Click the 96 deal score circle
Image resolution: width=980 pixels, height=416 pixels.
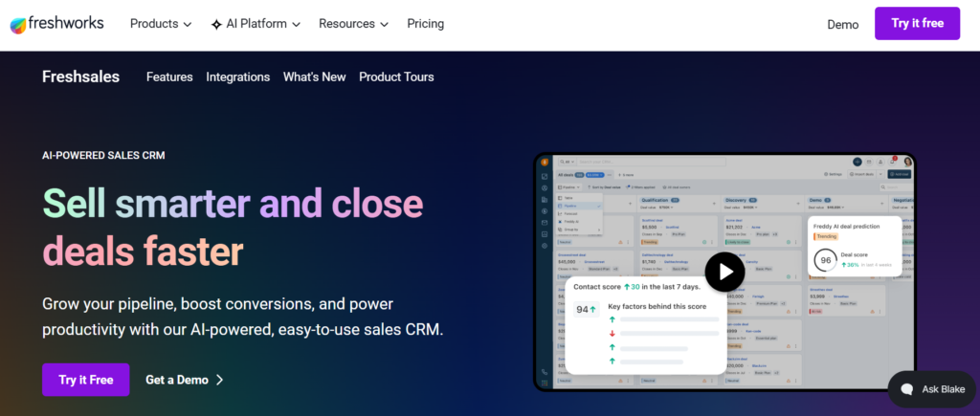click(x=826, y=260)
